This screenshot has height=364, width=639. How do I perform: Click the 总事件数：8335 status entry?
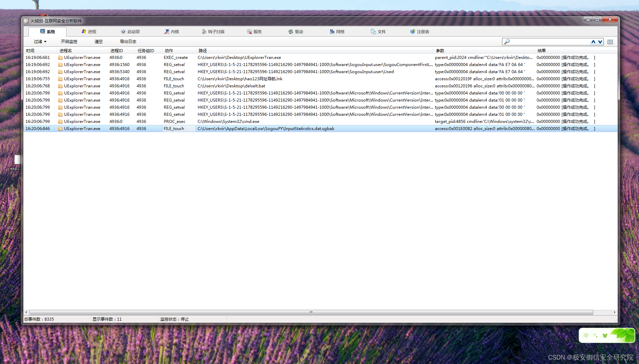pos(39,319)
